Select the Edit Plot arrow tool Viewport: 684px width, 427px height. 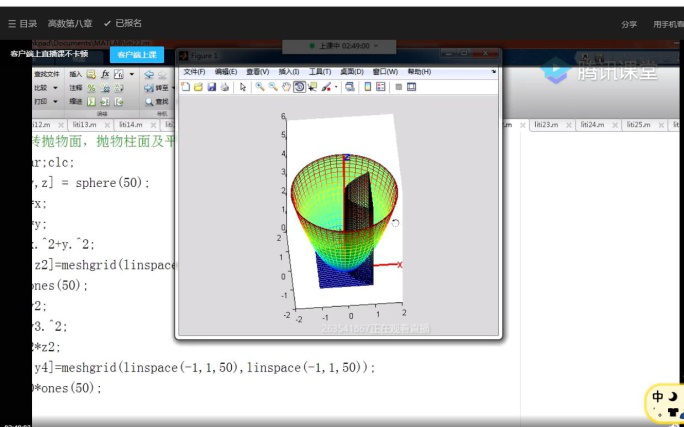point(243,87)
